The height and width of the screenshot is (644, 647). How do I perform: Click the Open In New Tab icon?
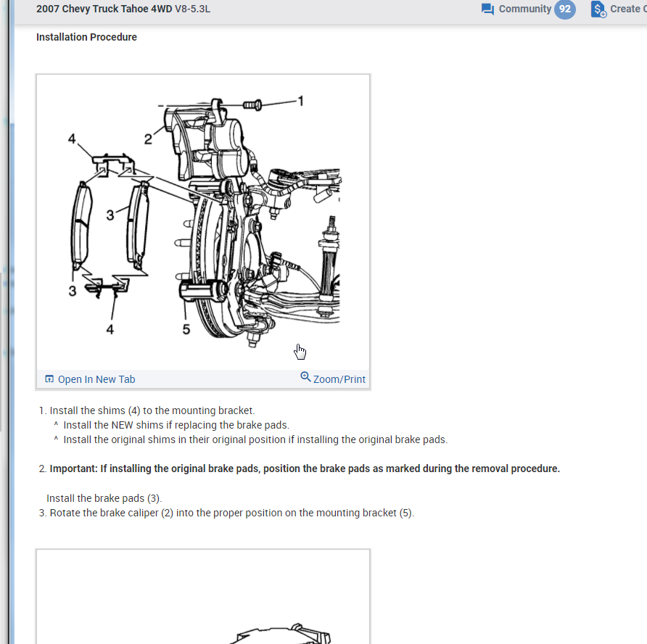49,379
